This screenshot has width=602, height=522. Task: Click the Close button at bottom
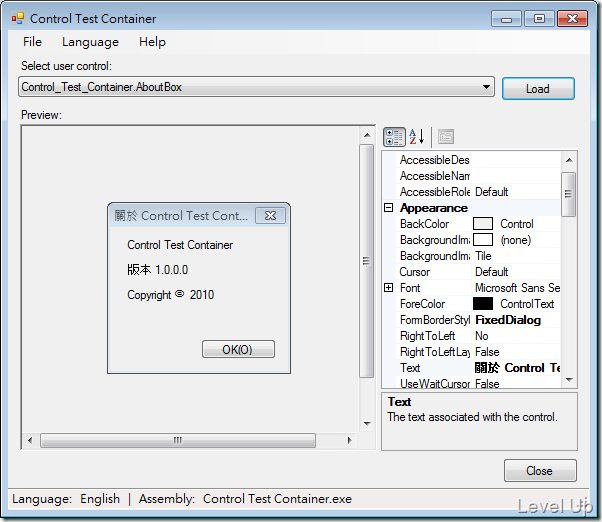click(540, 471)
